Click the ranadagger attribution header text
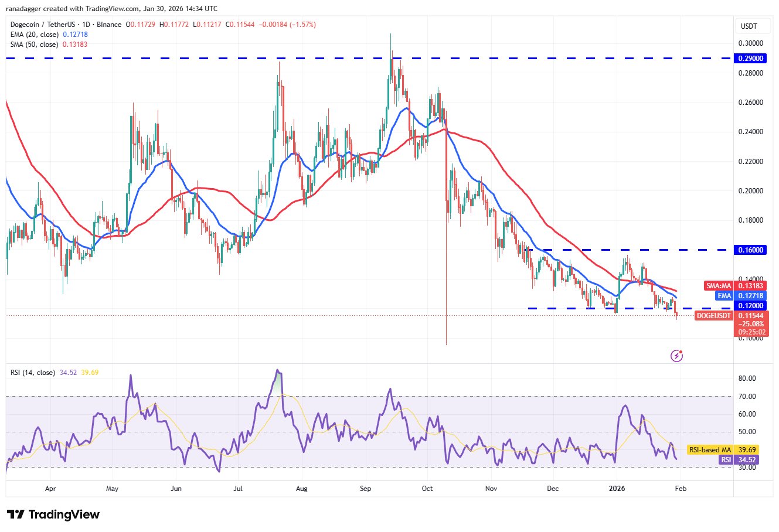Image resolution: width=779 pixels, height=532 pixels. 113,8
